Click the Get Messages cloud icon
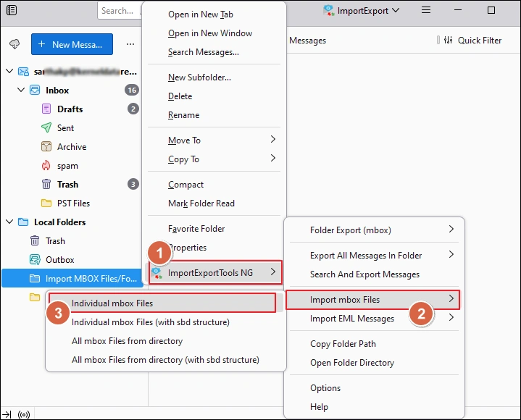521x420 pixels. (x=14, y=44)
